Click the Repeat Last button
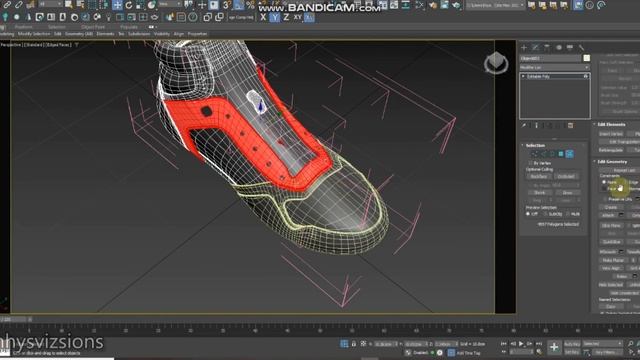 [x=624, y=170]
